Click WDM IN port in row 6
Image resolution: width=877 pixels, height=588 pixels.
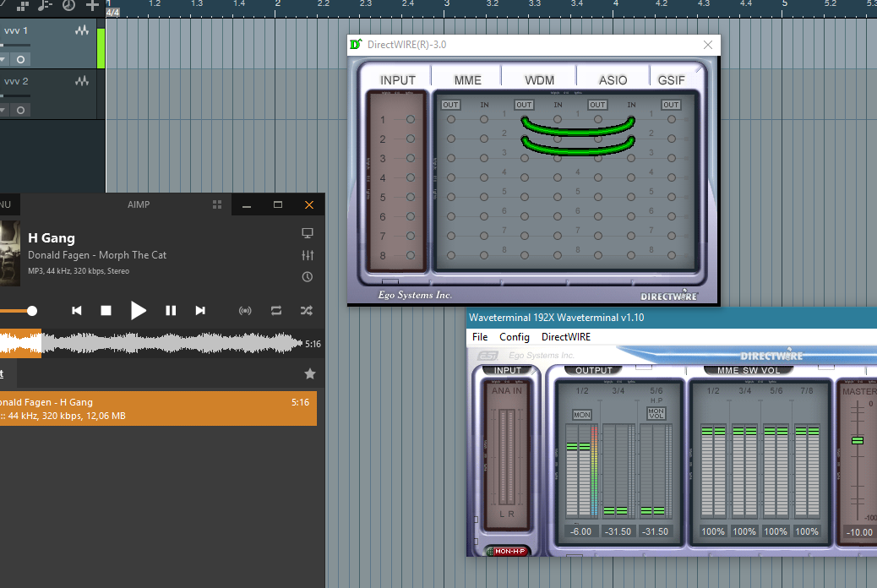coord(558,216)
